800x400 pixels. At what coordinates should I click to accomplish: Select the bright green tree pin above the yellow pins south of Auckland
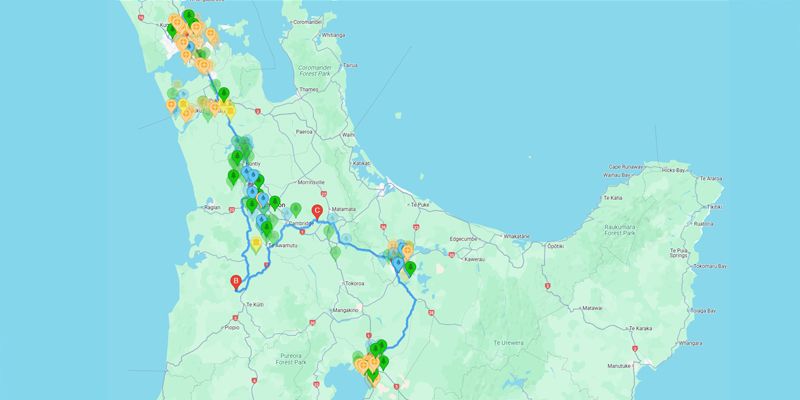pos(224,94)
